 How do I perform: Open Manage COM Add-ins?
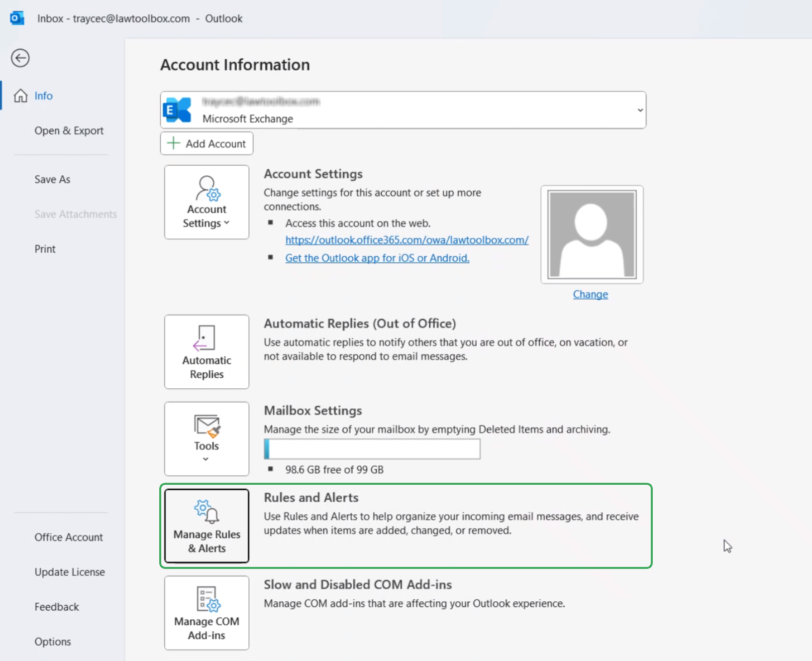(206, 613)
